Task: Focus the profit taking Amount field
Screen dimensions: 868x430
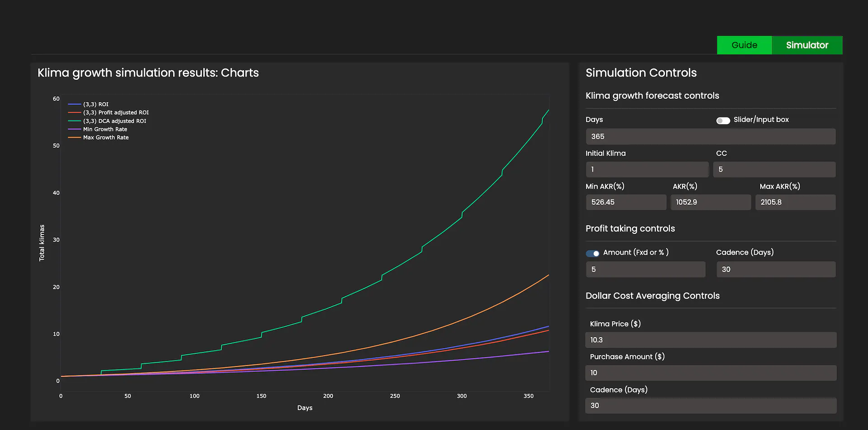Action: [x=646, y=269]
